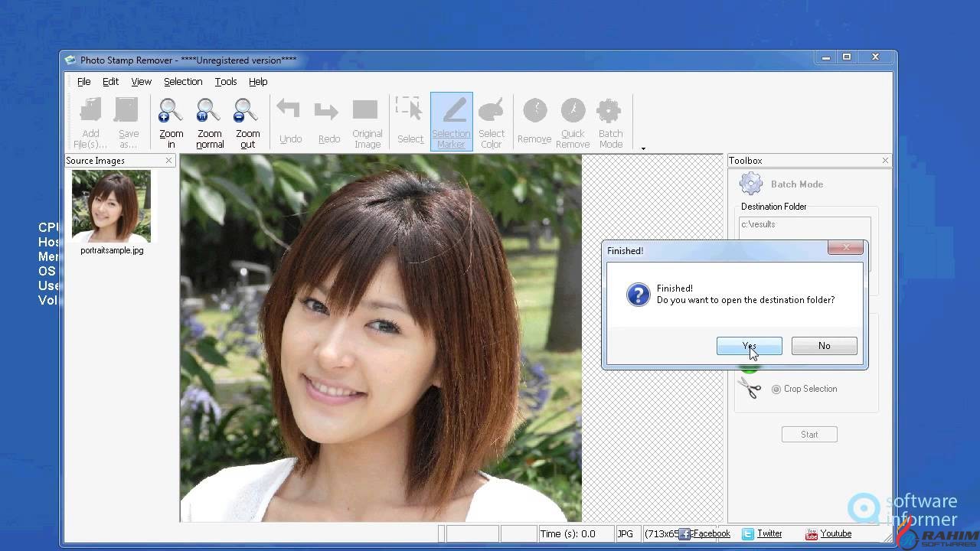Screen dimensions: 980x551
Task: Open Batch Mode from the toolbar
Action: pos(609,110)
